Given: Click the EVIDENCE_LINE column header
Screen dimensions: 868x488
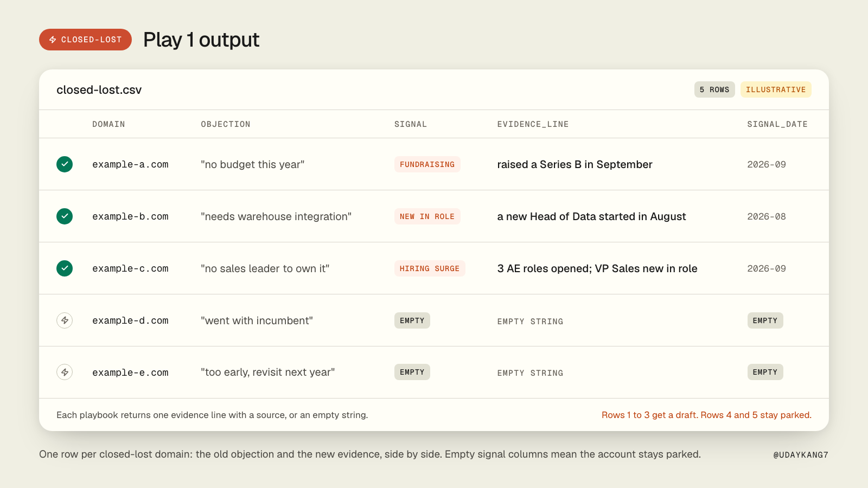Looking at the screenshot, I should pos(533,124).
